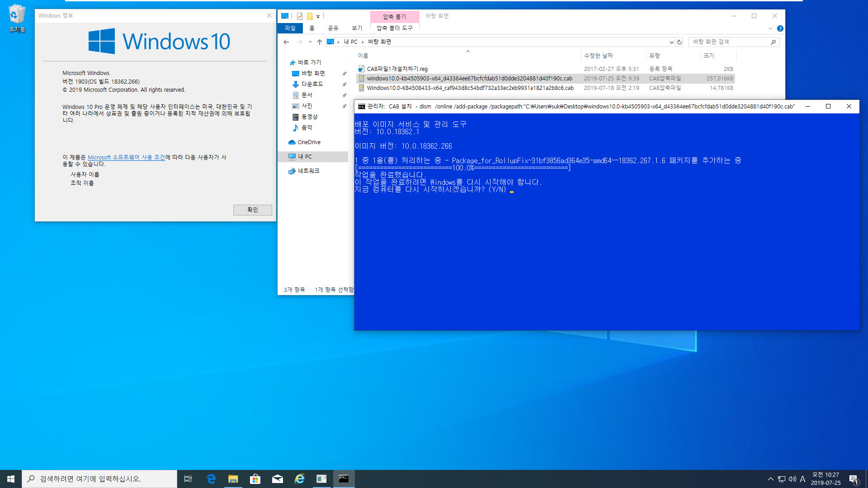Close the Windows 정보 dialog
868x488 pixels.
pyautogui.click(x=269, y=15)
